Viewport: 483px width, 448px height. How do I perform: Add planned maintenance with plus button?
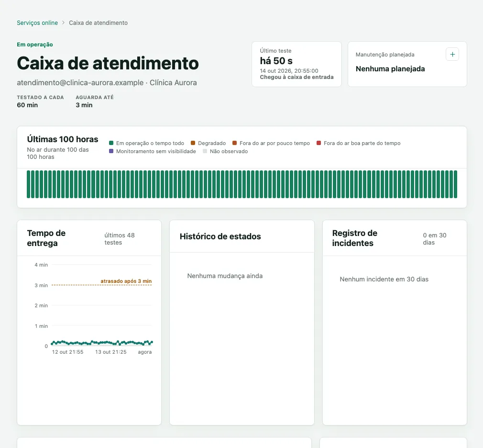click(x=452, y=54)
